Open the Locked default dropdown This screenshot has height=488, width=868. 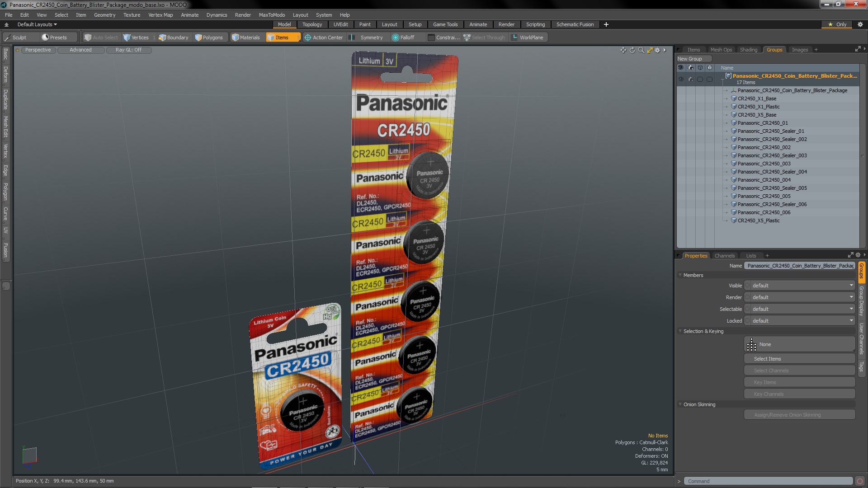pyautogui.click(x=802, y=321)
